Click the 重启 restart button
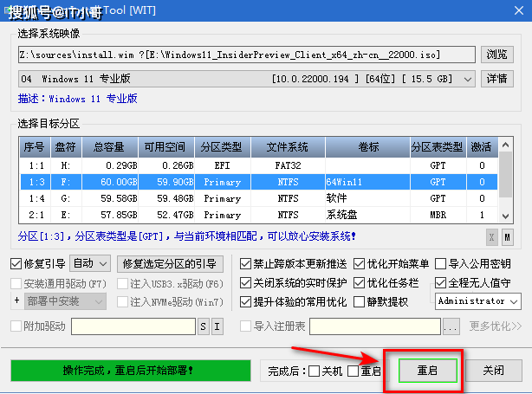Screen dimensions: 532x394 point(427,371)
